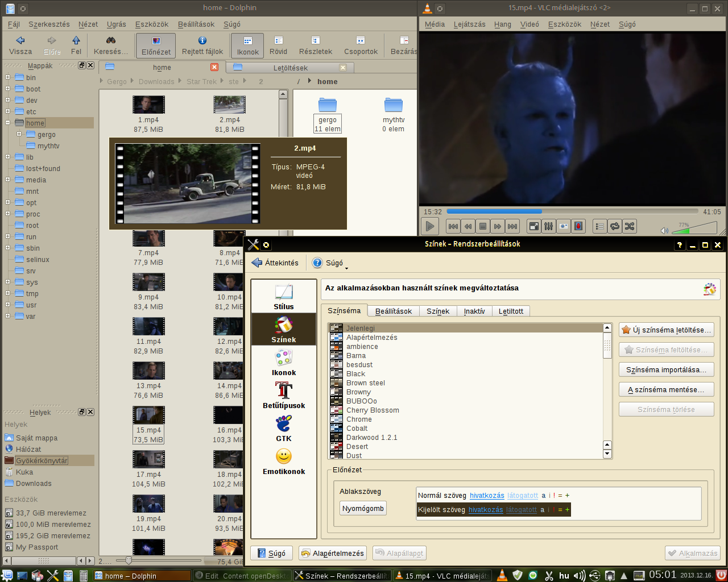The image size is (728, 582).
Task: Select Emotikonok category
Action: click(284, 462)
